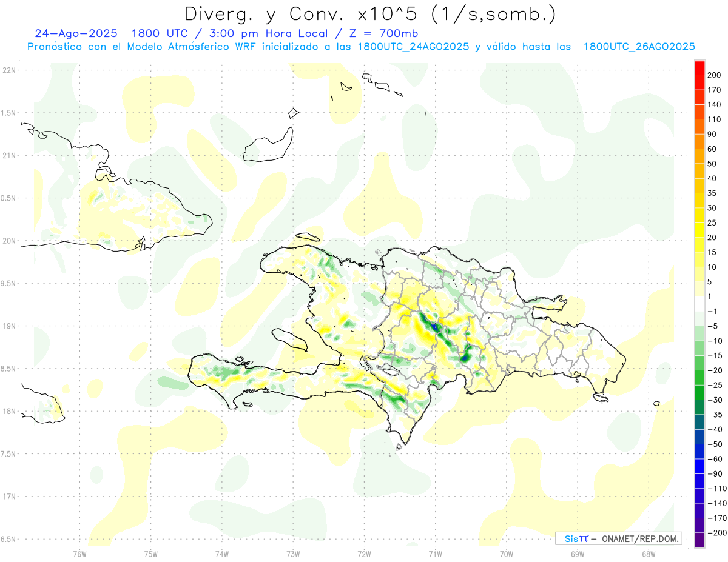Click the -200 value on color scale
The width and height of the screenshot is (728, 562).
(716, 533)
